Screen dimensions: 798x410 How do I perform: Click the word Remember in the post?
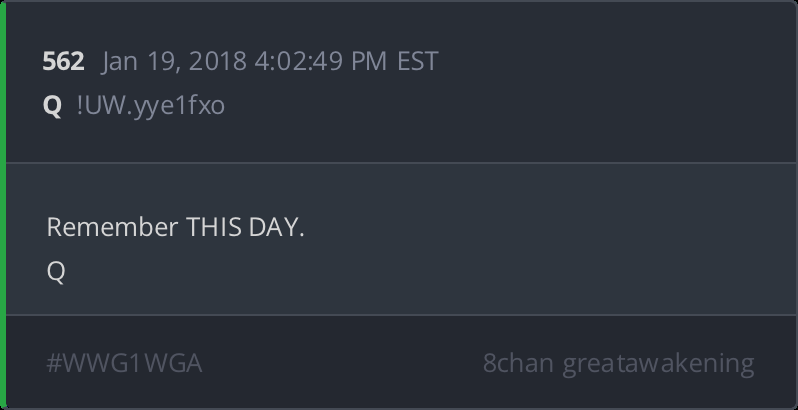coord(112,227)
